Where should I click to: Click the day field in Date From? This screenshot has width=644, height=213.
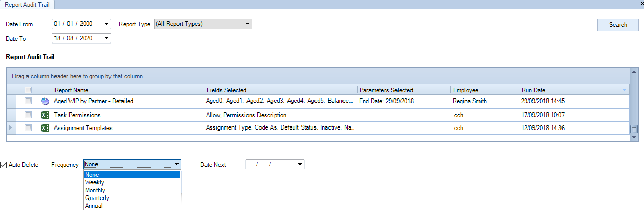(x=57, y=24)
